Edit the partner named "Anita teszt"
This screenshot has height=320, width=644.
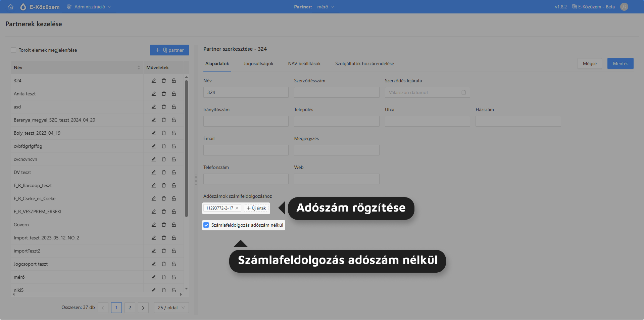pyautogui.click(x=154, y=94)
